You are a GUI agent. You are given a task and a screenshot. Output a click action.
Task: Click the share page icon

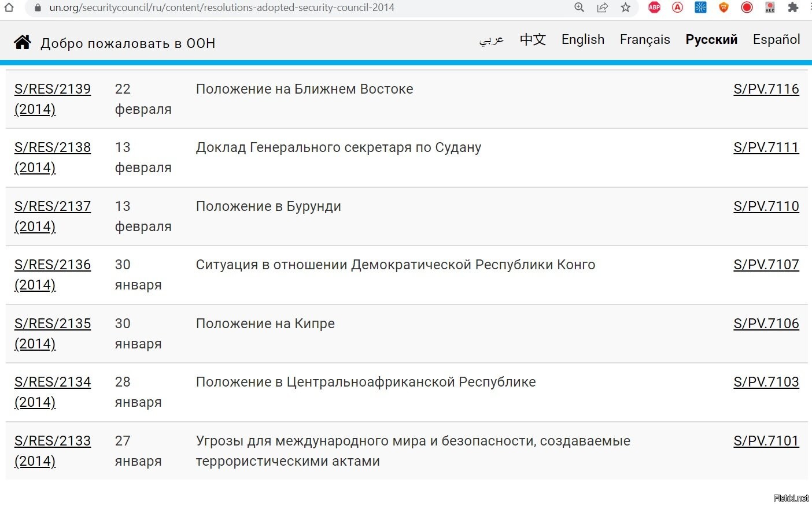point(602,8)
